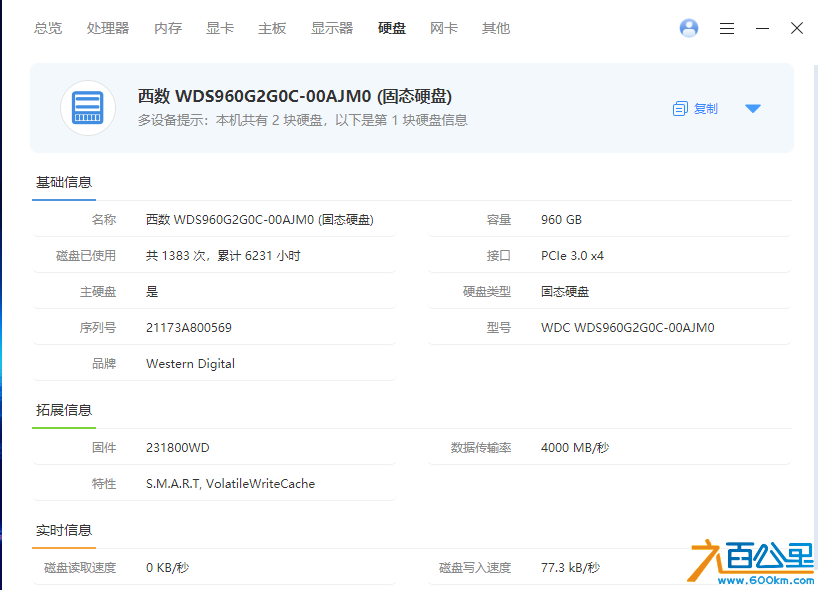The width and height of the screenshot is (821, 590).
Task: Switch to the 处理器 tab
Action: 108,28
